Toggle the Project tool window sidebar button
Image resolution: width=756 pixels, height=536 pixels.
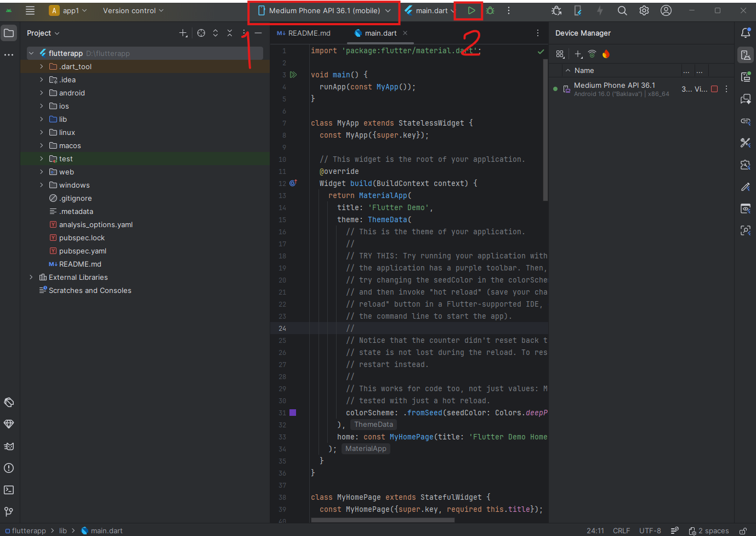tap(9, 33)
